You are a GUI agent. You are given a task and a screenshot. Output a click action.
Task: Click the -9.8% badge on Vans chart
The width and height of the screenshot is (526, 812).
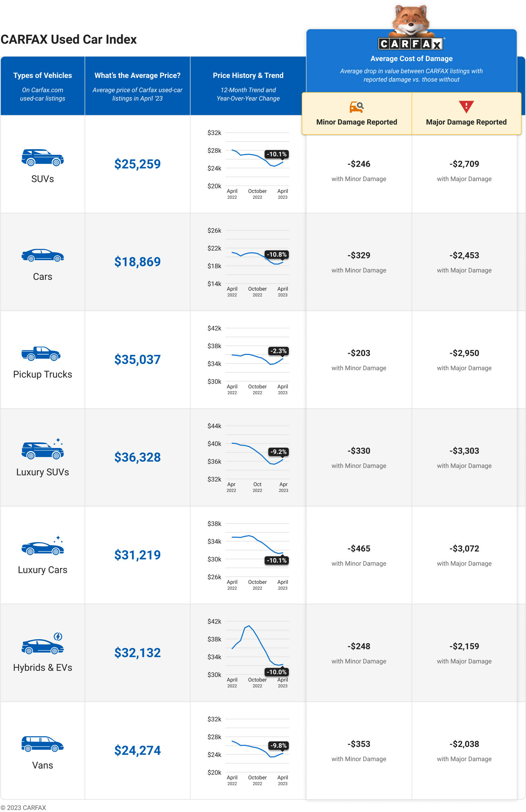tap(278, 745)
